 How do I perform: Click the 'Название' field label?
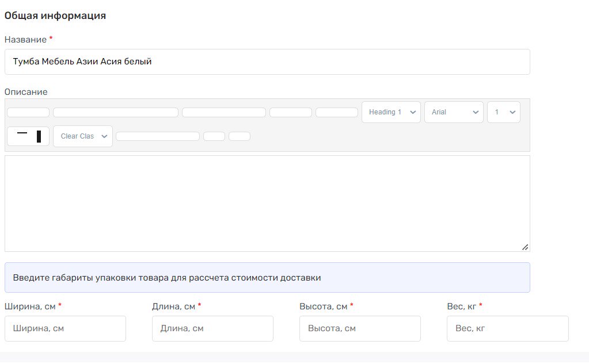pos(25,40)
